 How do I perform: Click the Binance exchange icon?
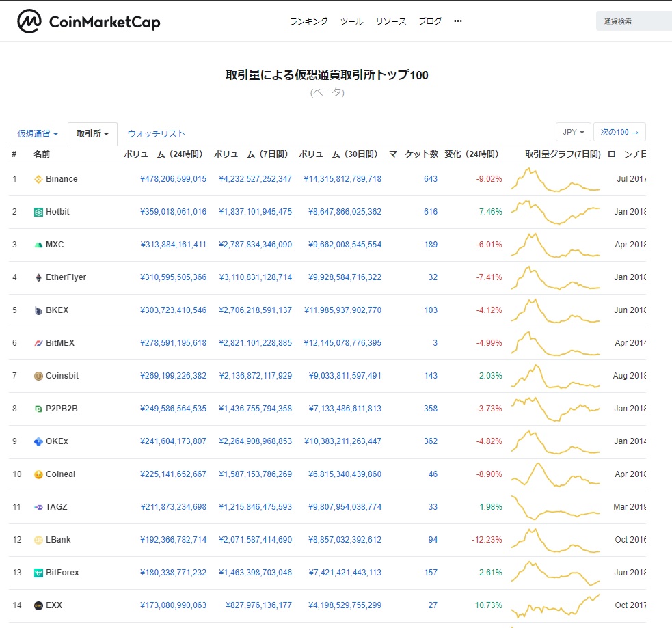[x=38, y=179]
